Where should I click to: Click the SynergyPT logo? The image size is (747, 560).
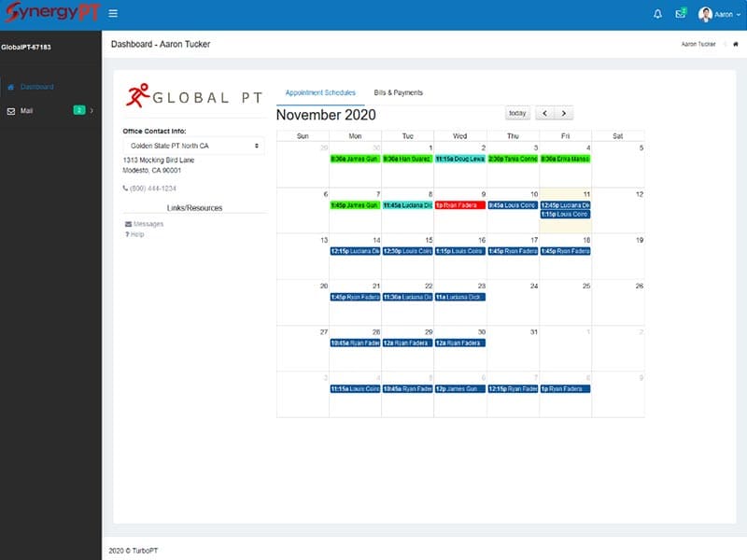52,12
